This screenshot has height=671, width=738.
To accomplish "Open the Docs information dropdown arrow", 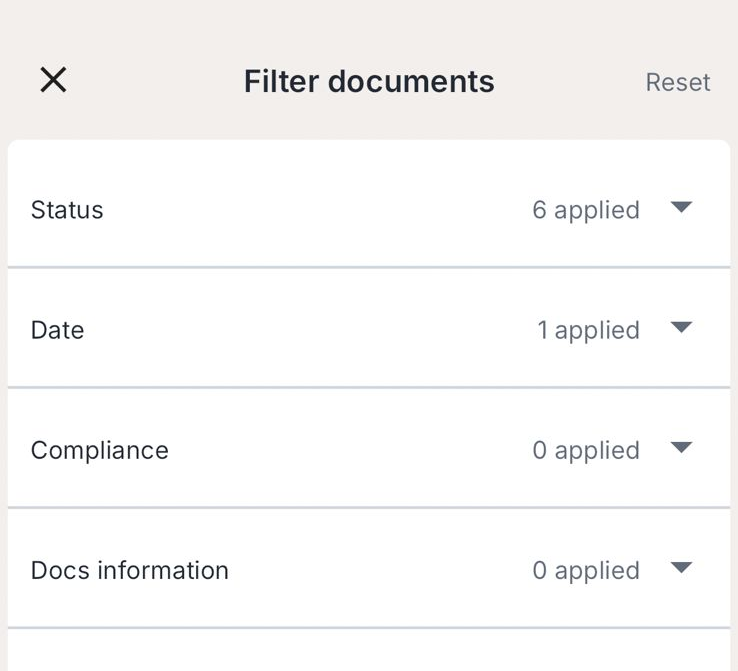I will [x=681, y=568].
